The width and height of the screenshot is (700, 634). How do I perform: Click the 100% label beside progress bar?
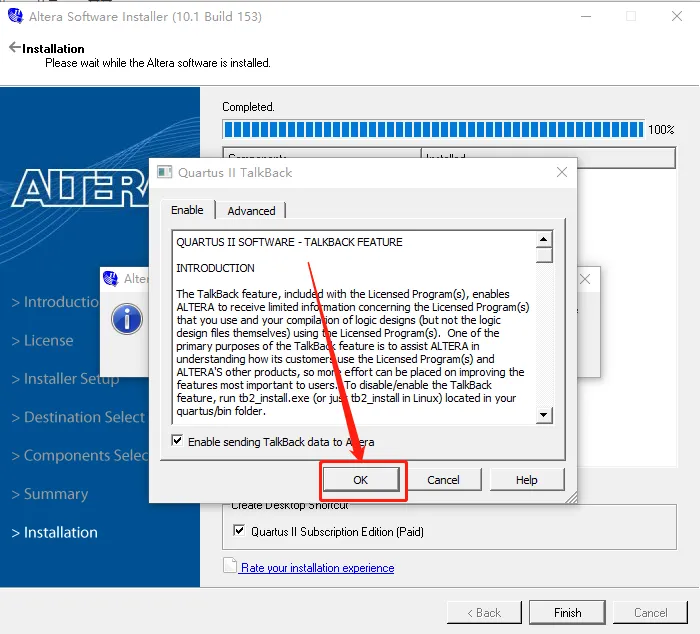(x=661, y=129)
